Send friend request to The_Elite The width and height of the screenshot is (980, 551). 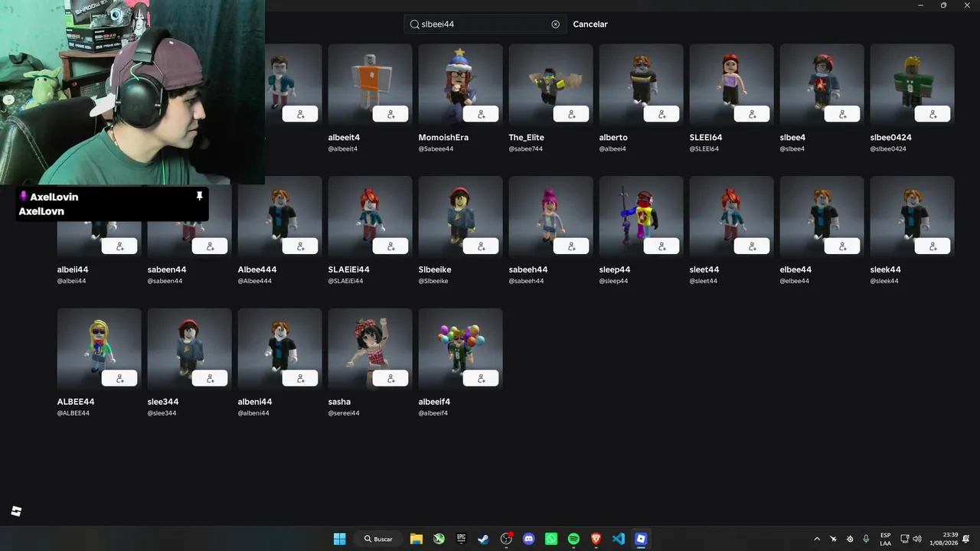[572, 114]
